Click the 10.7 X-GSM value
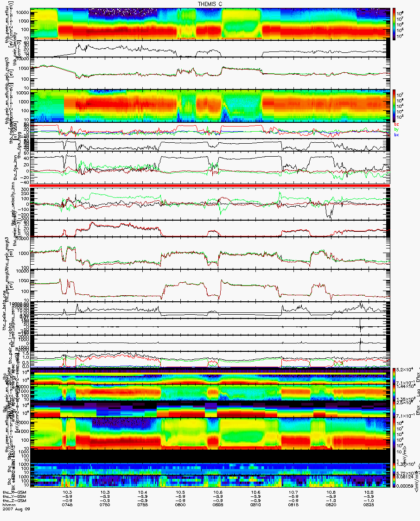The width and height of the screenshot is (420, 521). pyautogui.click(x=293, y=492)
